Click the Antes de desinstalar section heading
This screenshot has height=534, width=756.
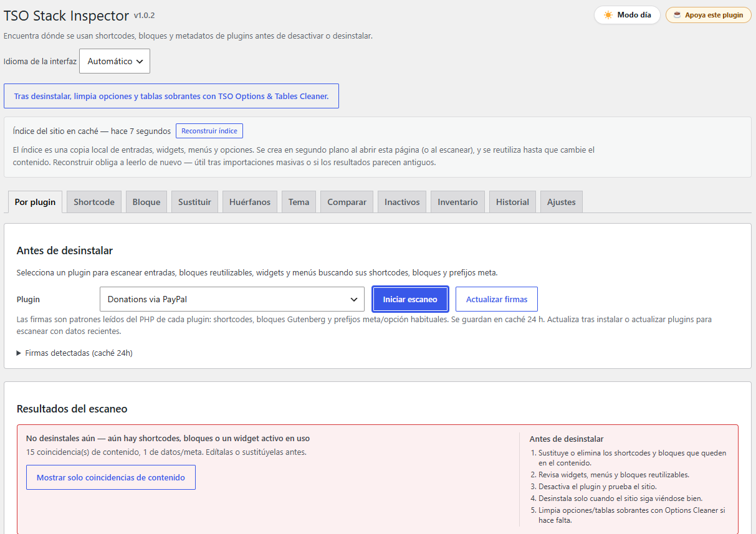pos(65,250)
